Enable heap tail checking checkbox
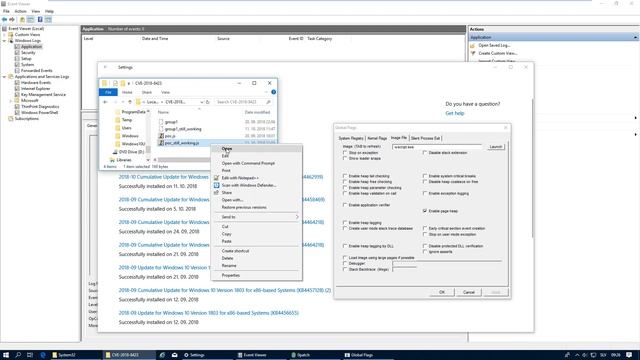Screen dimensions: 640x360 pyautogui.click(x=345, y=176)
